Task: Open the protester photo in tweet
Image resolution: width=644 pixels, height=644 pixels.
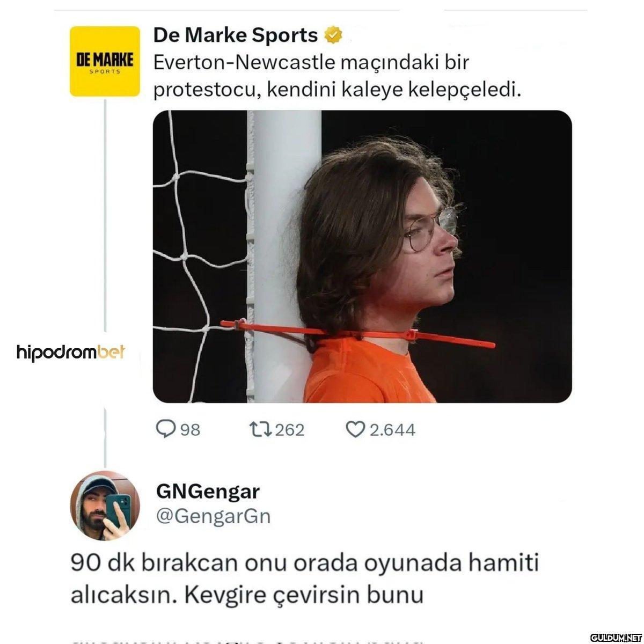Action: (362, 257)
